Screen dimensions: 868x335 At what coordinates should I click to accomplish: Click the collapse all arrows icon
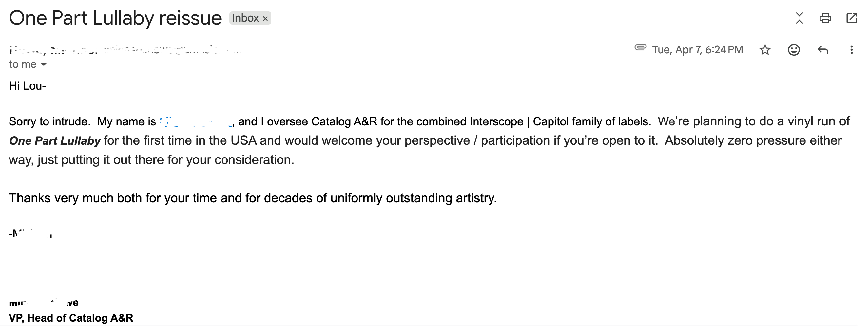click(x=799, y=18)
